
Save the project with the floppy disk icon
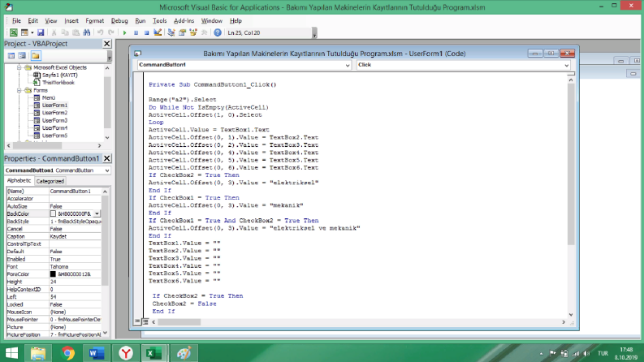pos(41,32)
